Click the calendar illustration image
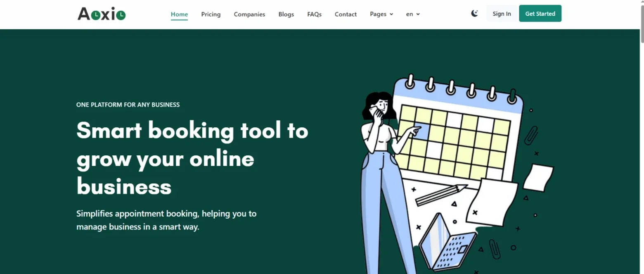 pyautogui.click(x=457, y=174)
